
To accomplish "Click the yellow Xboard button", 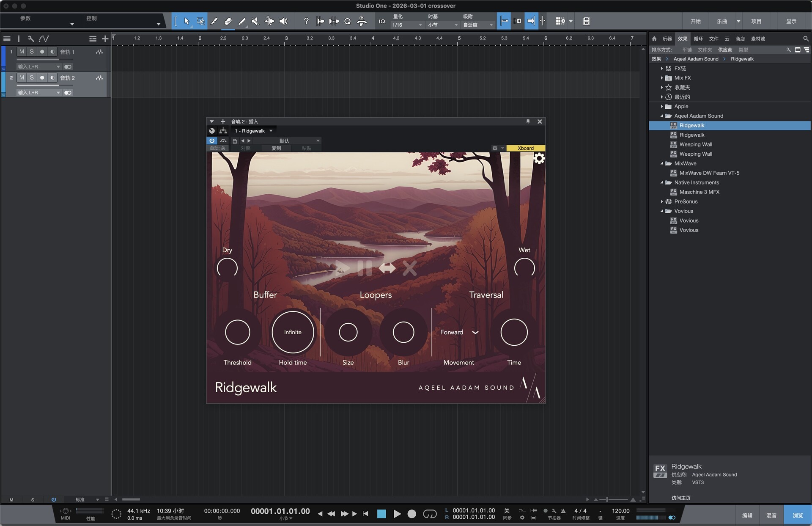I will click(x=525, y=148).
